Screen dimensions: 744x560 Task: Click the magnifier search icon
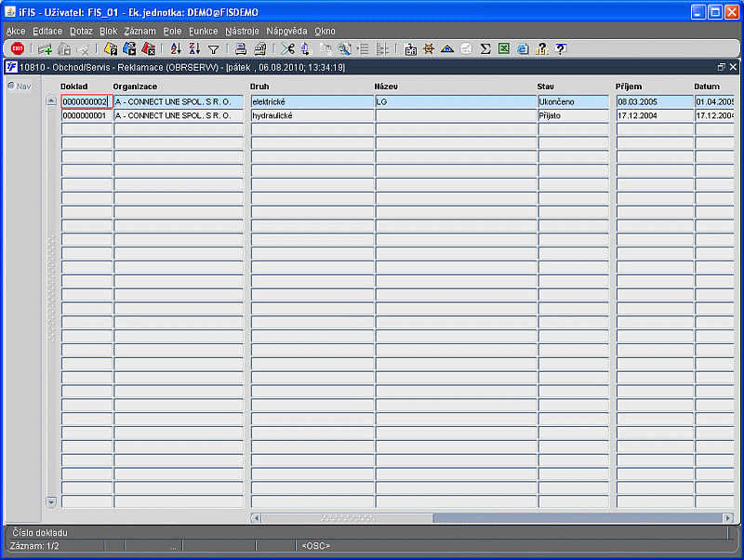(x=344, y=48)
